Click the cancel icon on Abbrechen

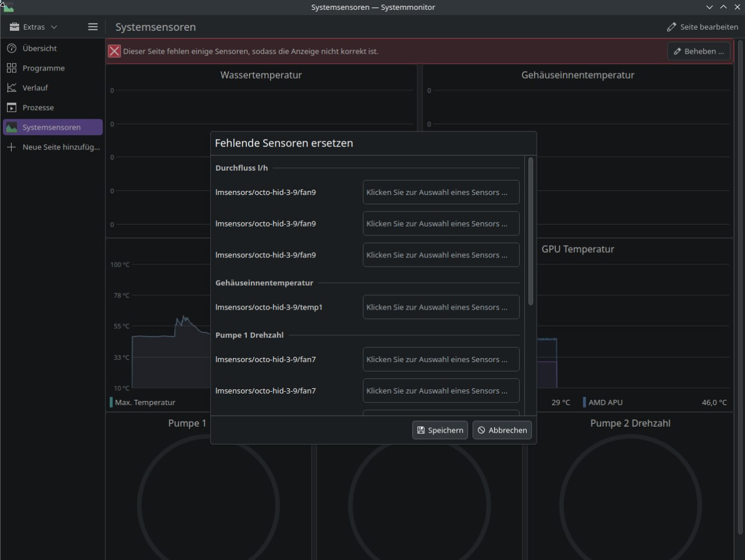481,430
